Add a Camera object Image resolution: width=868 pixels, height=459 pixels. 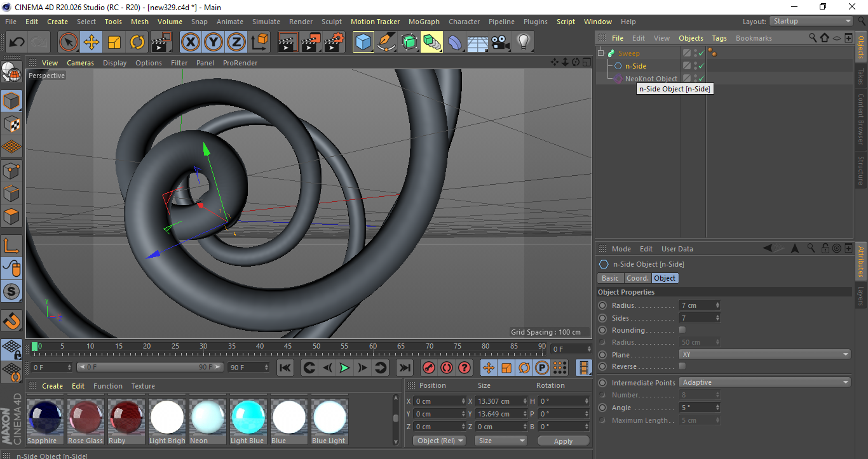(501, 43)
